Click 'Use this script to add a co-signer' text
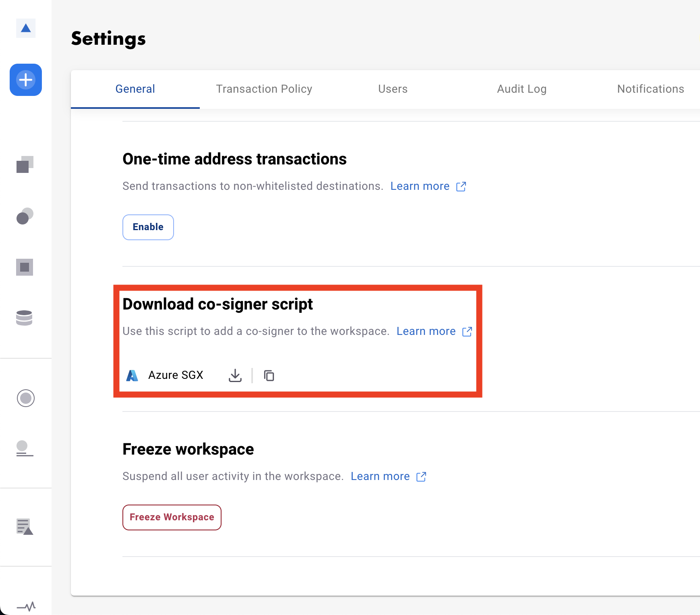Image resolution: width=700 pixels, height=615 pixels. click(256, 331)
